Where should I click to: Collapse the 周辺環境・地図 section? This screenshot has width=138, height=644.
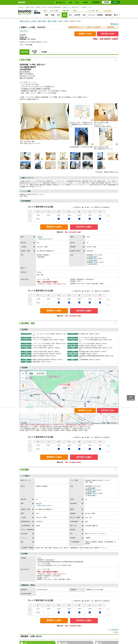[115, 323]
